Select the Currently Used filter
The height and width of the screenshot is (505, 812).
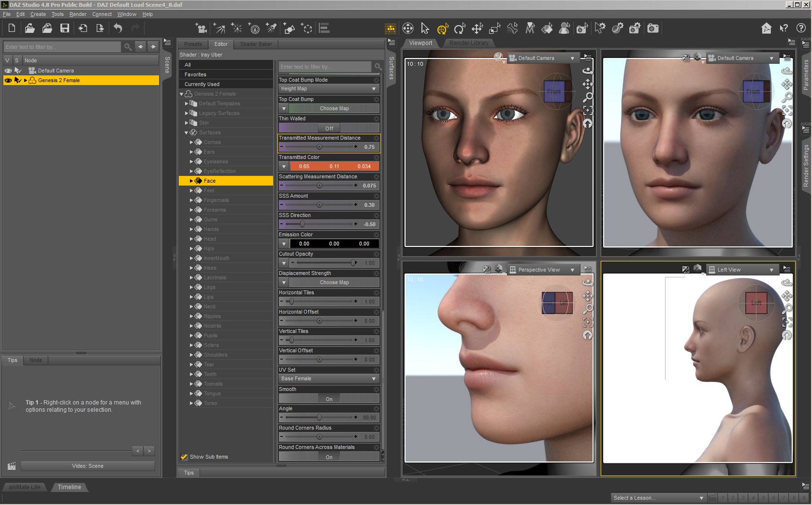tap(226, 84)
